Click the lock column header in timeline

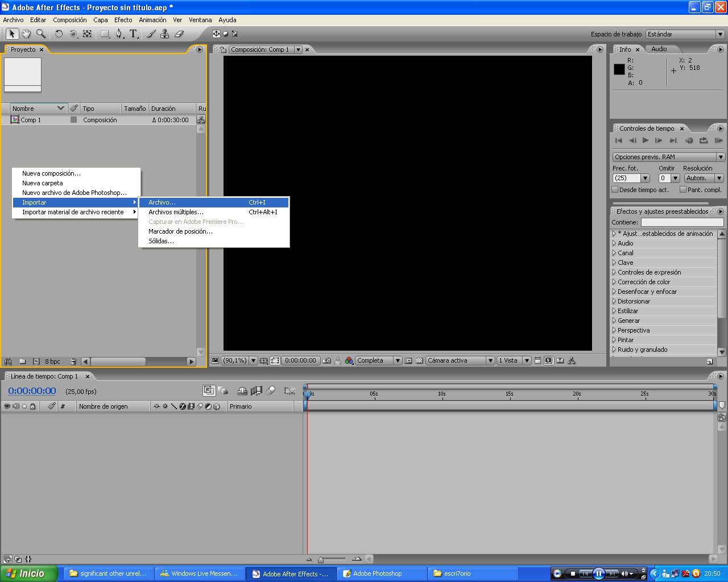[33, 406]
